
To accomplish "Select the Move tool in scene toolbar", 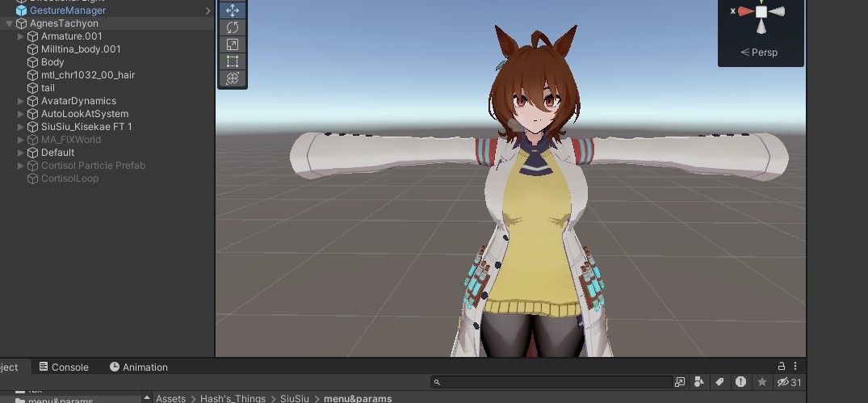I will pos(233,10).
